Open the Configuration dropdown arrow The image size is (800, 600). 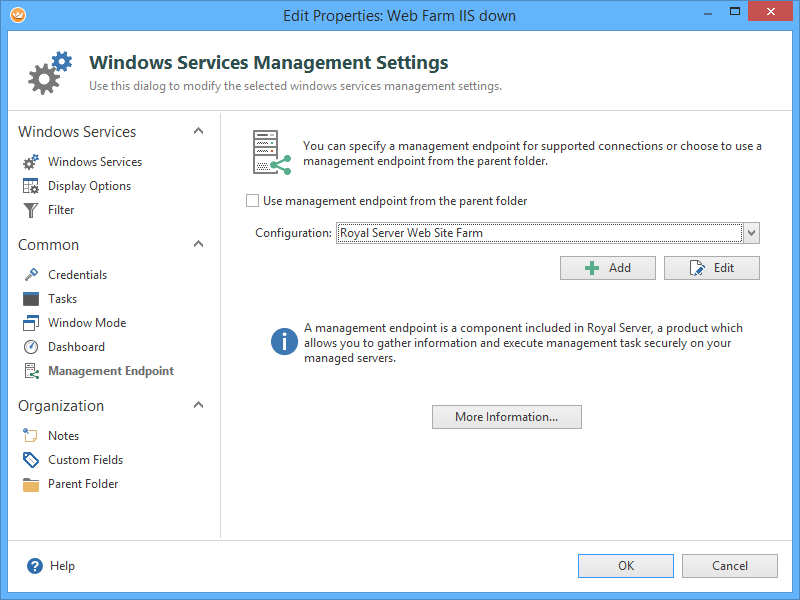pos(752,233)
